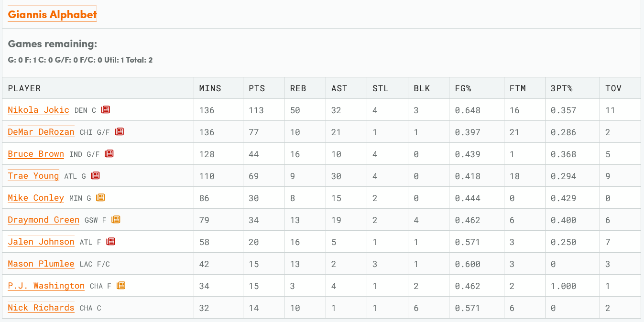This screenshot has height=322, width=644.
Task: Open the orange news icon beside Mike Conley
Action: (100, 198)
